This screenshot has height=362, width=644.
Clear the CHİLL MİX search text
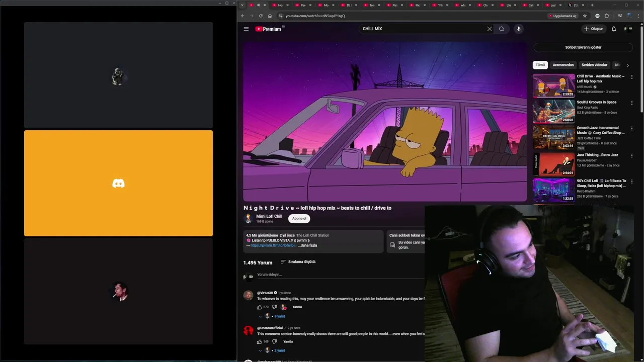tap(489, 29)
